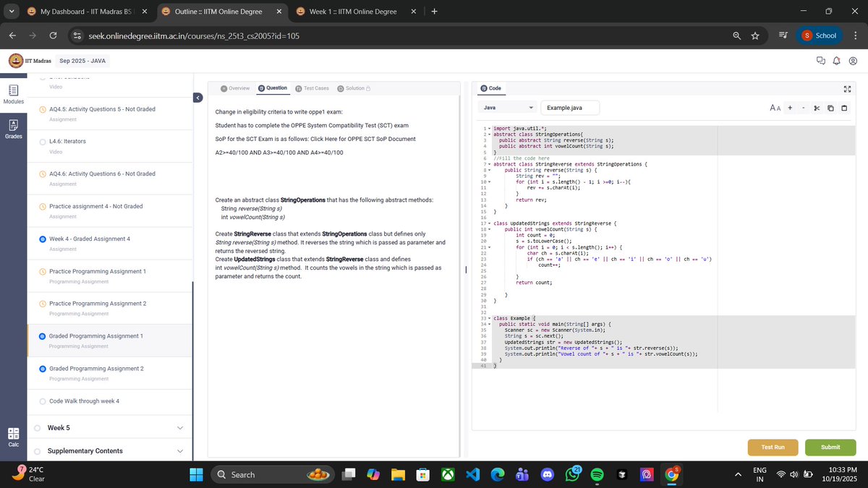Open Practice Programming Assignment 2

tap(111, 308)
